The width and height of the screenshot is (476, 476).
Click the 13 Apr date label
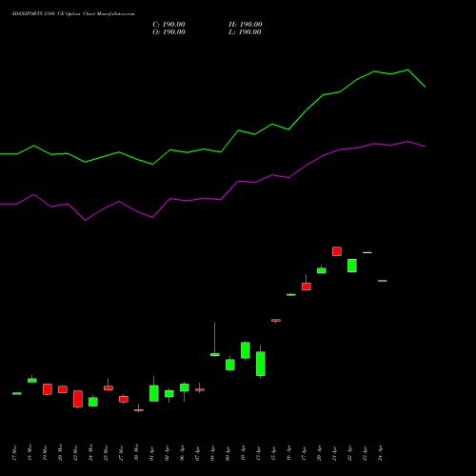[258, 454]
